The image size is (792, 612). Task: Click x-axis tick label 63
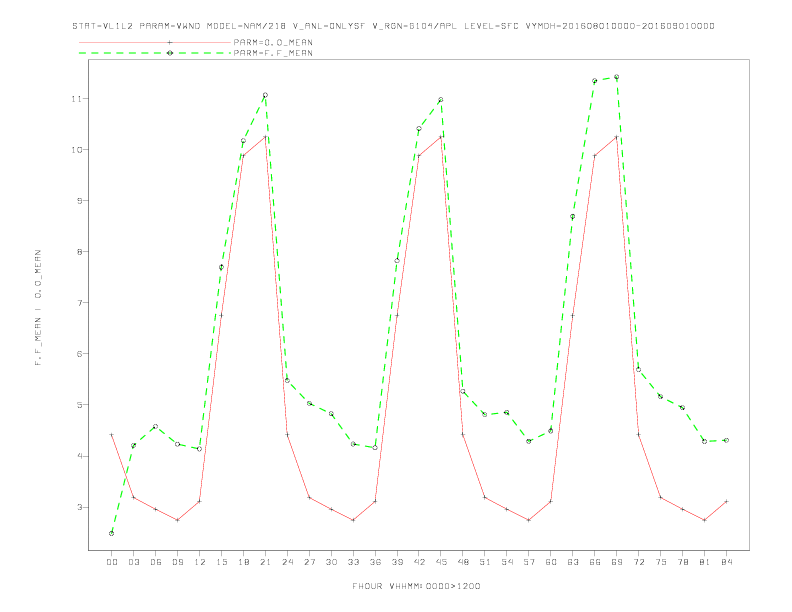pos(573,562)
